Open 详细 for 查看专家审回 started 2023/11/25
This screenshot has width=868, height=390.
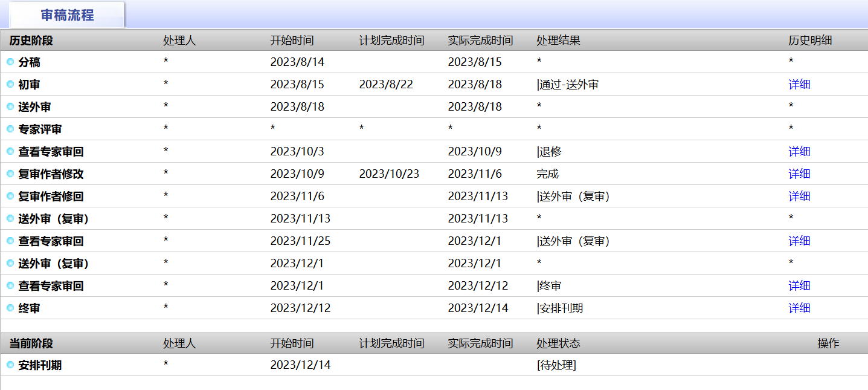click(x=799, y=241)
